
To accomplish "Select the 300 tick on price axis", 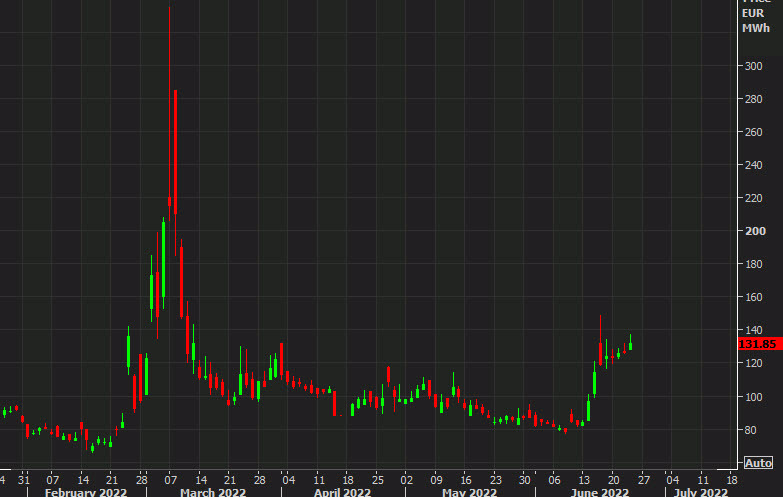I will coord(751,66).
